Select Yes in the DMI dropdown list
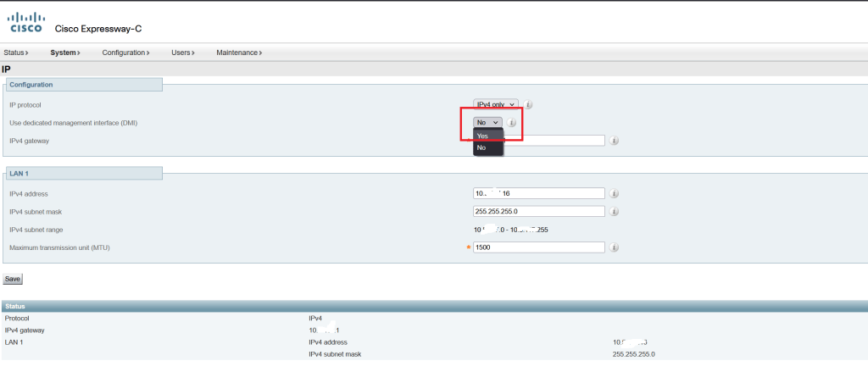 click(x=483, y=136)
